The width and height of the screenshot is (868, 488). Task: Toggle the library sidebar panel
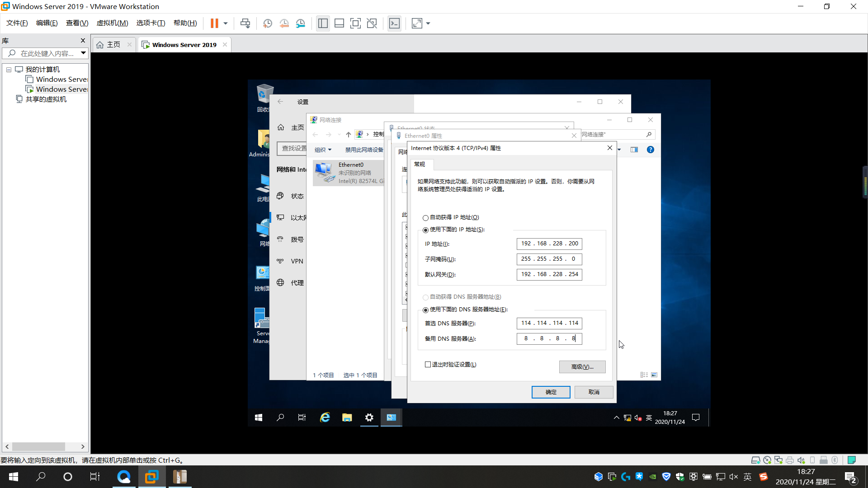click(323, 23)
